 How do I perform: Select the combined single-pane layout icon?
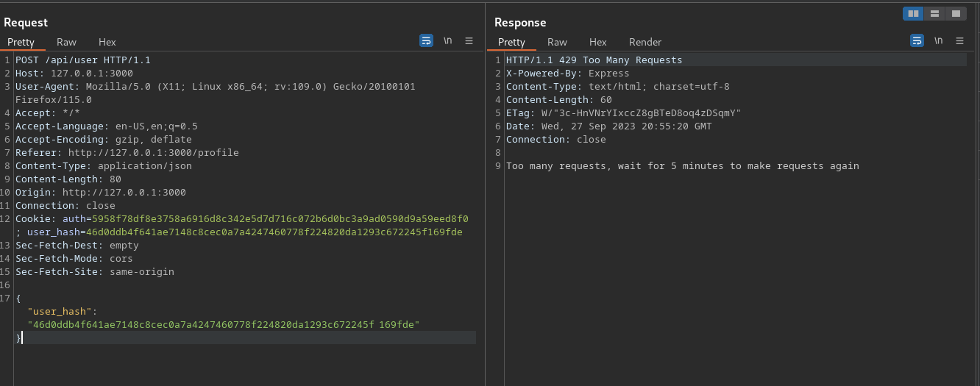955,13
